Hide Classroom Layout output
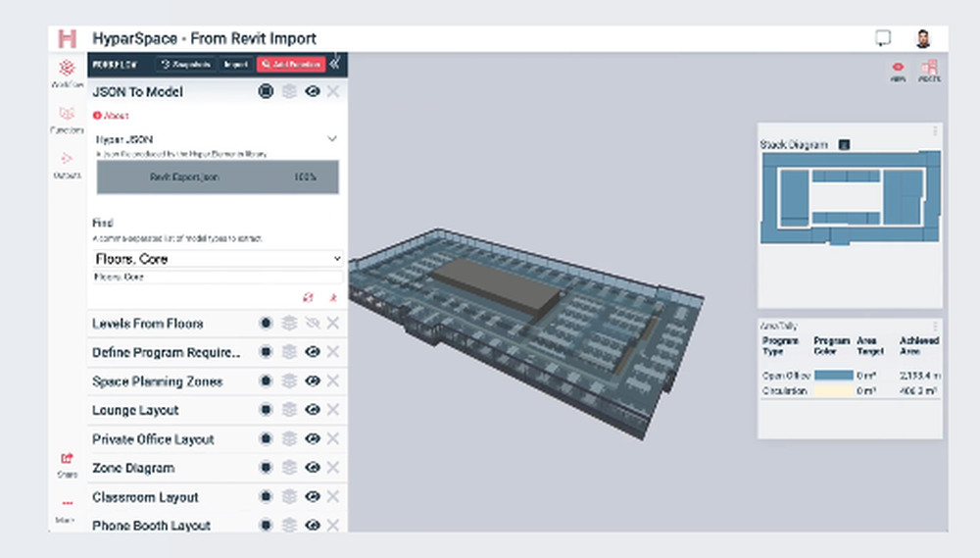Viewport: 980px width, 558px height. click(x=313, y=496)
